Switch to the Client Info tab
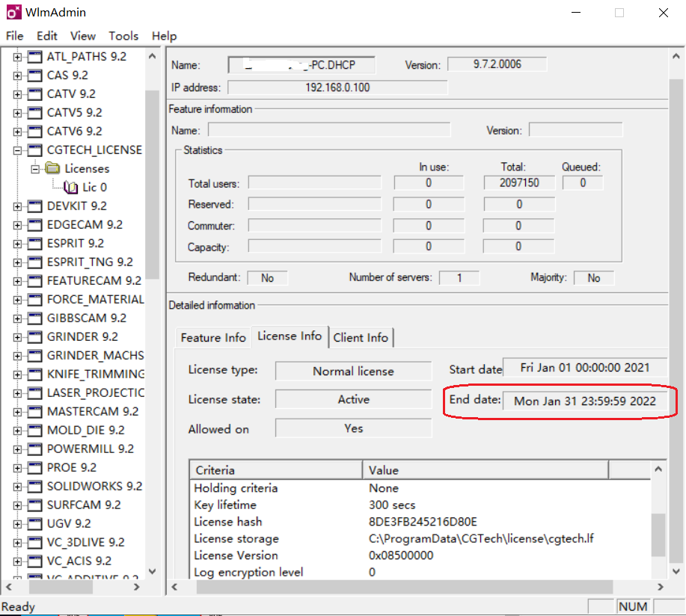The image size is (686, 616). (361, 337)
